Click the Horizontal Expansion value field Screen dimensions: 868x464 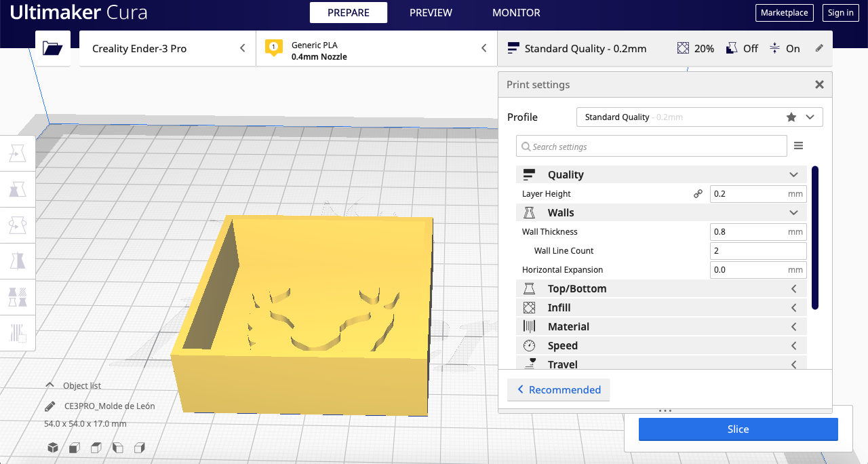(x=758, y=269)
